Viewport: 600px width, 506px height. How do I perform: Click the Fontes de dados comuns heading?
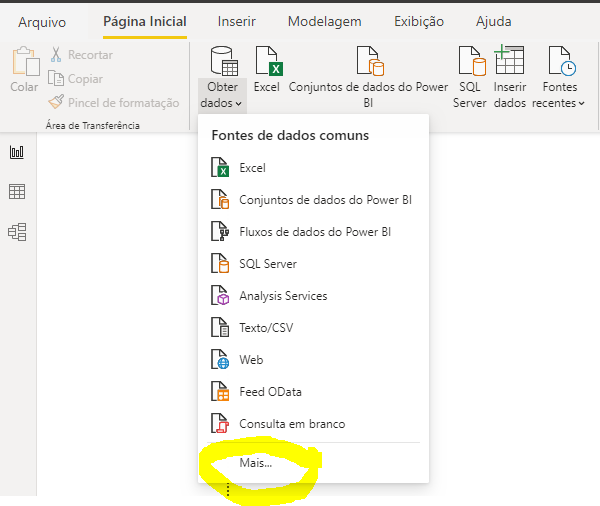pos(290,135)
